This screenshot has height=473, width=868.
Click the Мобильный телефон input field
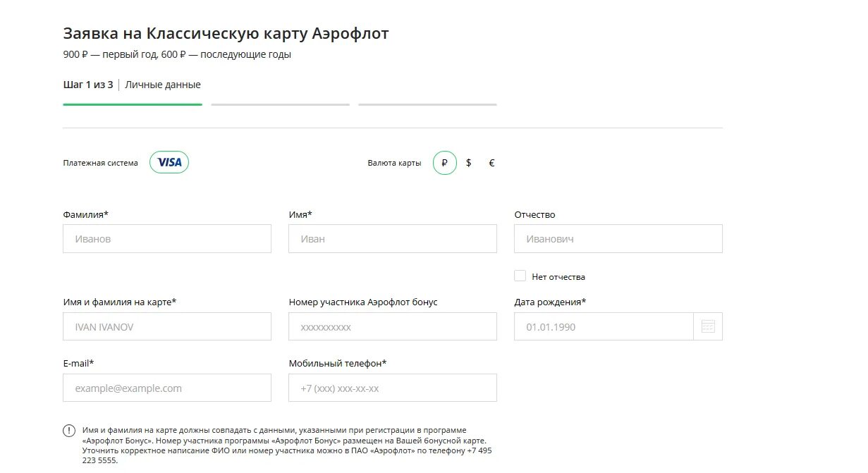point(393,388)
